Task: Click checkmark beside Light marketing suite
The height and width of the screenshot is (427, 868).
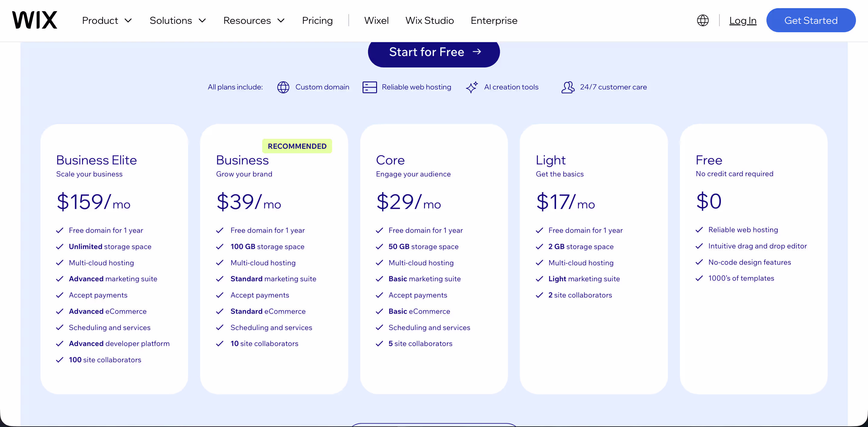Action: pos(539,279)
